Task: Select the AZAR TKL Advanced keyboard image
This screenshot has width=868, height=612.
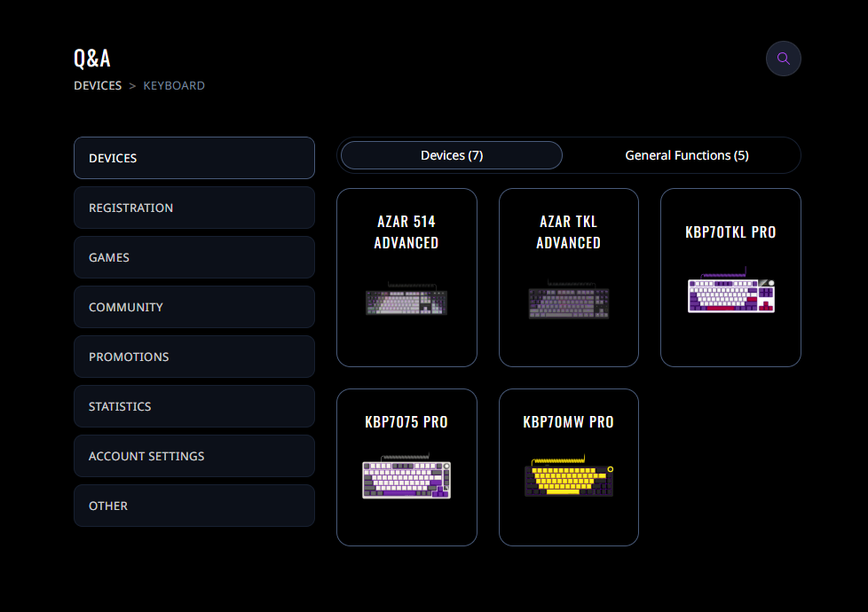Action: click(x=569, y=302)
